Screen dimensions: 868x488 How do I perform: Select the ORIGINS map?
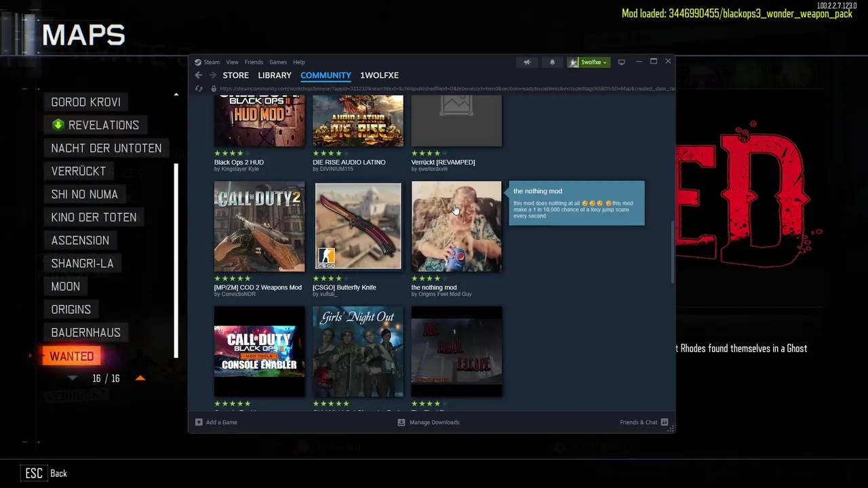(71, 309)
